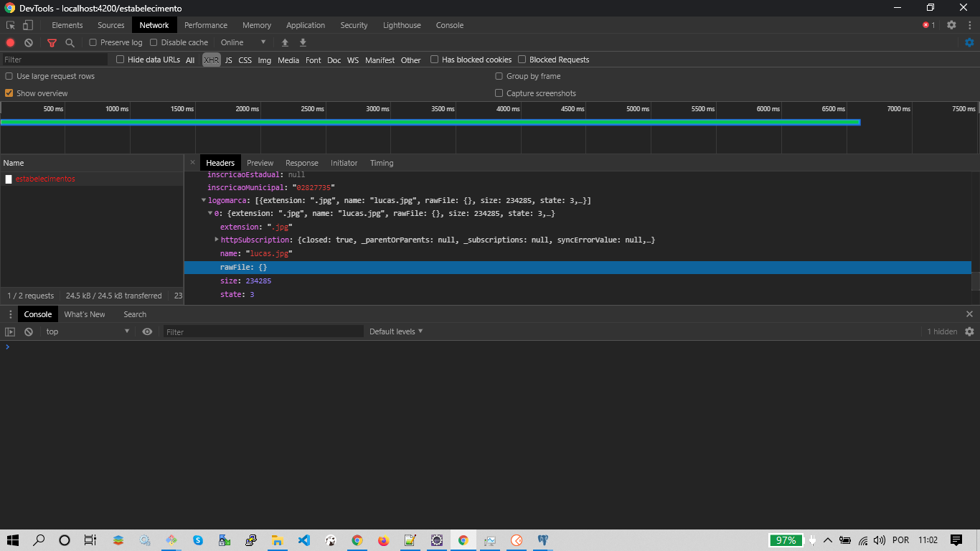
Task: Clear the network log
Action: click(29, 43)
